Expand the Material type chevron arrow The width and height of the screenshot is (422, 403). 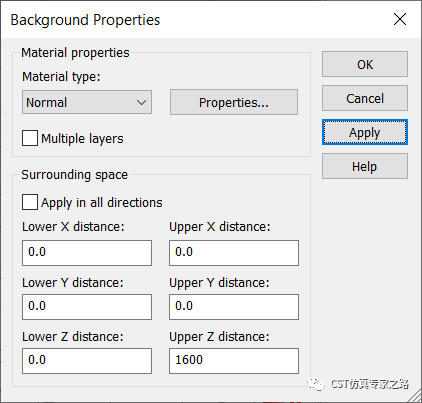[x=141, y=102]
